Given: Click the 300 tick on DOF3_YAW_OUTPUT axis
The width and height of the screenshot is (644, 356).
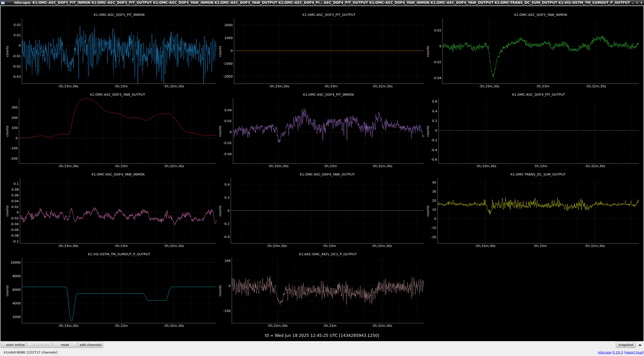Looking at the screenshot, I should pyautogui.click(x=15, y=107).
